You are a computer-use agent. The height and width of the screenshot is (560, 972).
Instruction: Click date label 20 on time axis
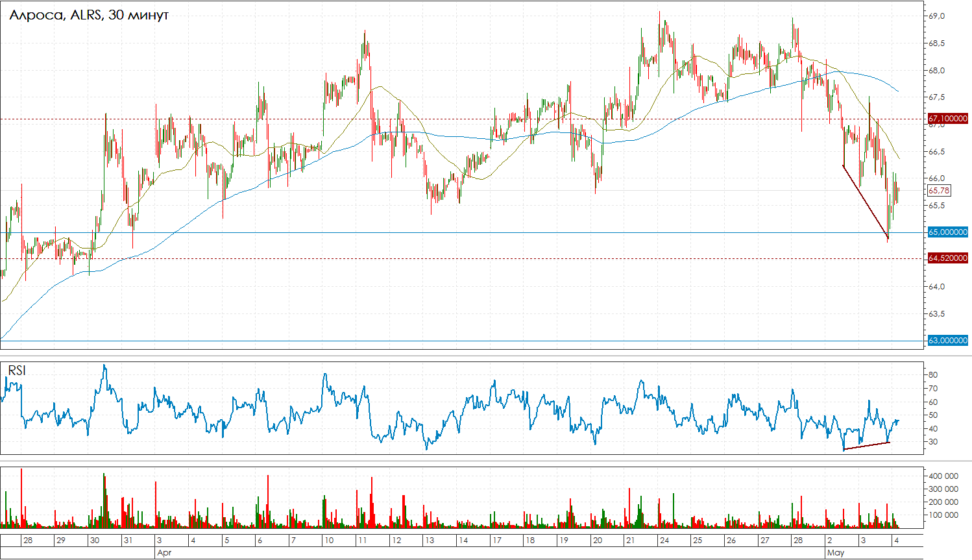pos(598,540)
